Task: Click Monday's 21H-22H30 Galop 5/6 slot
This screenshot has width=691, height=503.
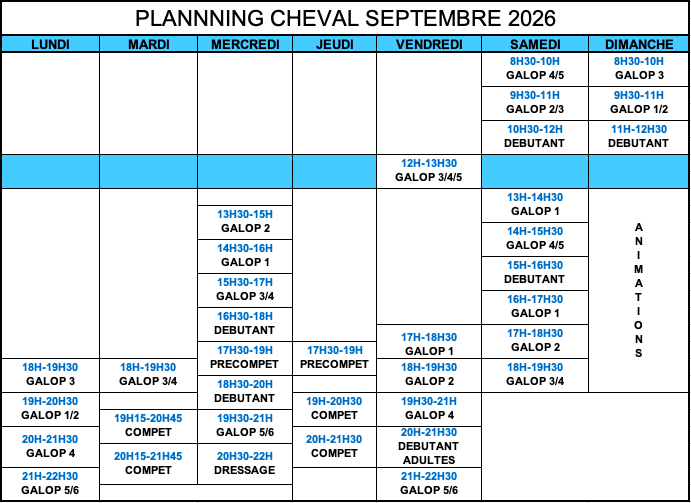Action: 50,483
